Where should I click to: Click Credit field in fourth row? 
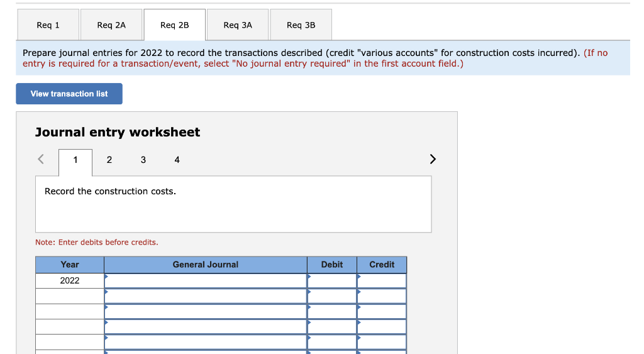(382, 327)
